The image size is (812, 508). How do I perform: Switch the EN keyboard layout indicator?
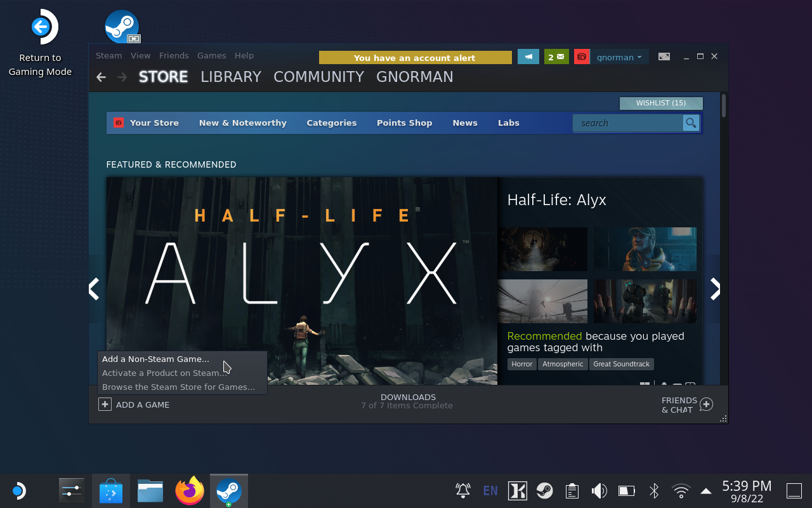tap(490, 490)
